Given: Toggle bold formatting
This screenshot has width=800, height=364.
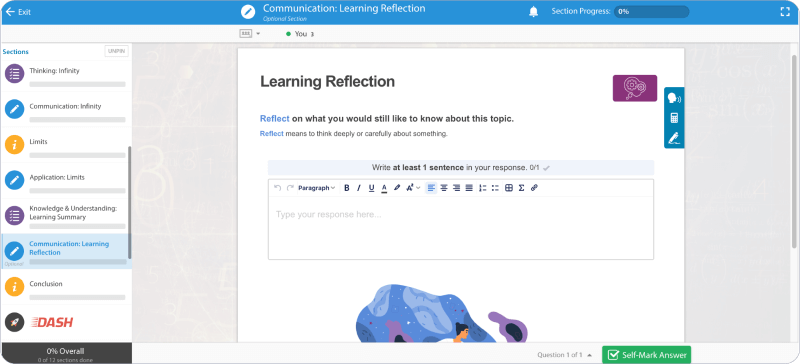Looking at the screenshot, I should tap(346, 188).
